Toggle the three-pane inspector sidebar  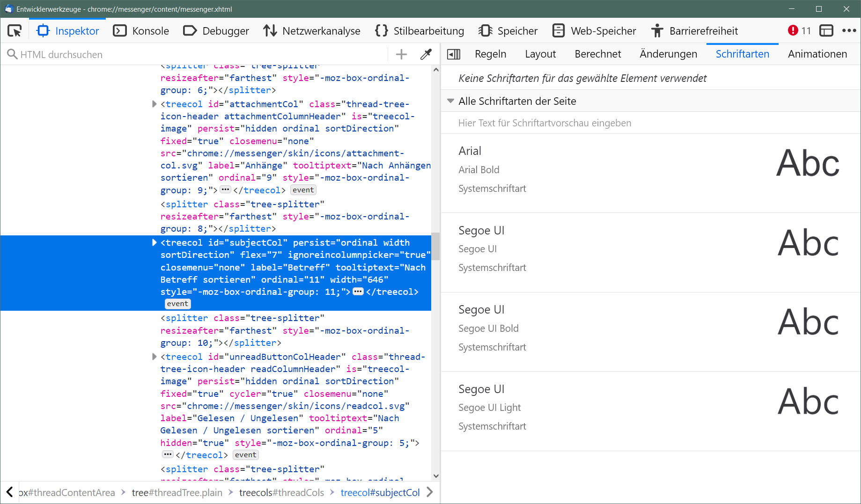click(454, 54)
